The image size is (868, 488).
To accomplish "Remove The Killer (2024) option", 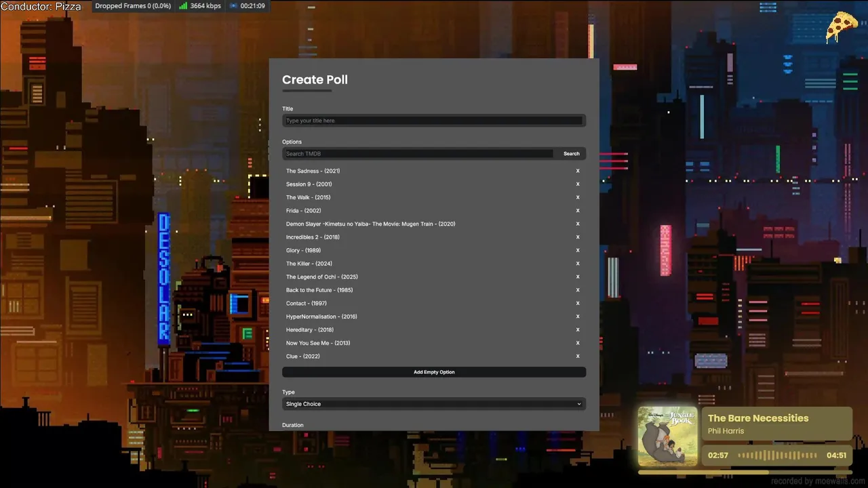I will (x=578, y=264).
